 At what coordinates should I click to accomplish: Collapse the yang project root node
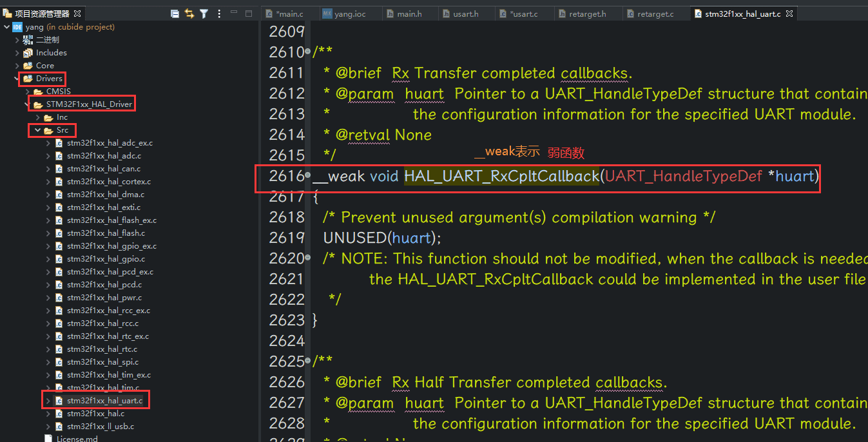[x=6, y=27]
